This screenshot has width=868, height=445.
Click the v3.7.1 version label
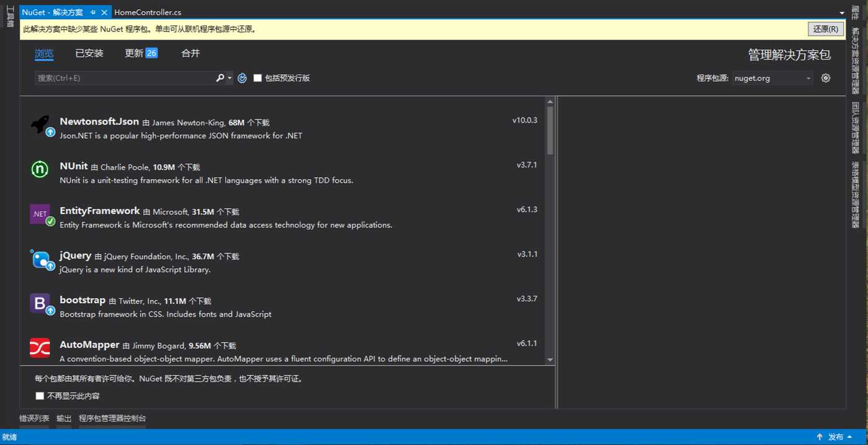[x=527, y=165]
